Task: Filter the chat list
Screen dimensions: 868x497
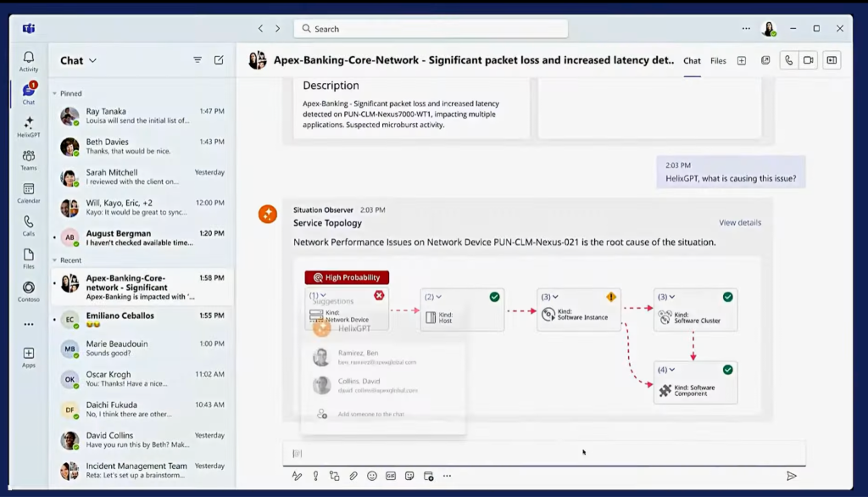Action: (198, 60)
